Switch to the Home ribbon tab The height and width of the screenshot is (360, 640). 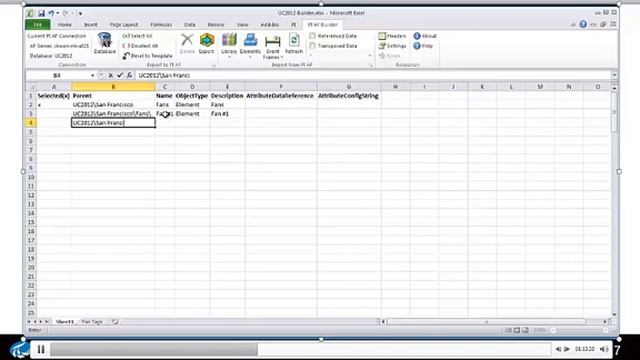[64, 24]
